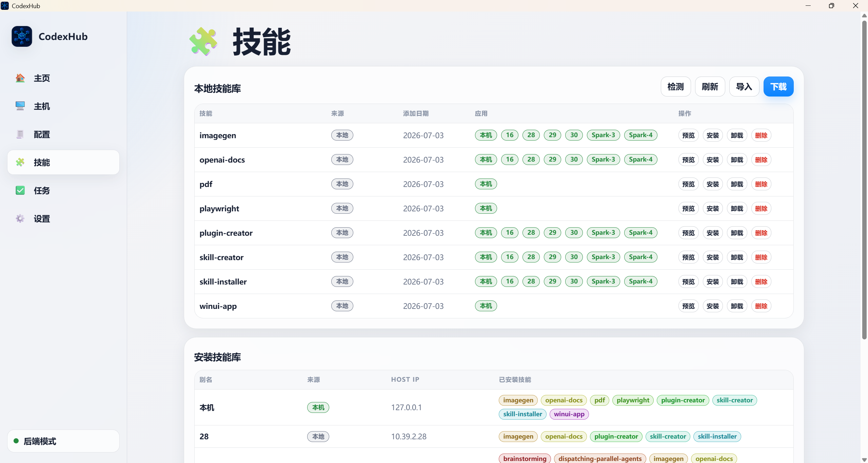This screenshot has width=868, height=463.
Task: Click 预览 for the imagegen skill
Action: pos(689,135)
